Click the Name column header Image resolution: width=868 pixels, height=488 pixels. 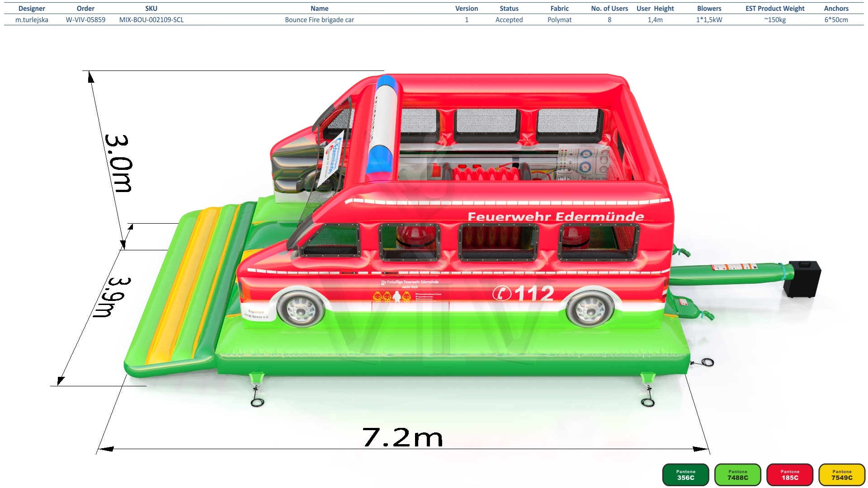pyautogui.click(x=320, y=8)
